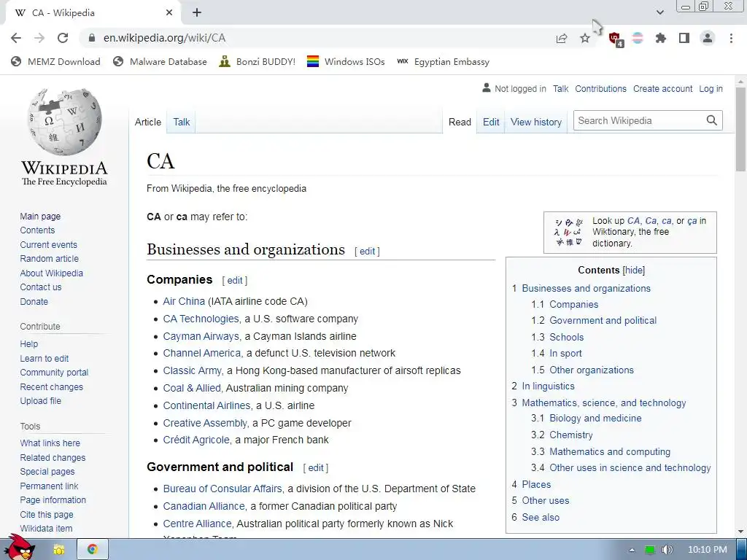This screenshot has width=747, height=560.
Task: Open the volume speaker tray icon
Action: (x=667, y=550)
